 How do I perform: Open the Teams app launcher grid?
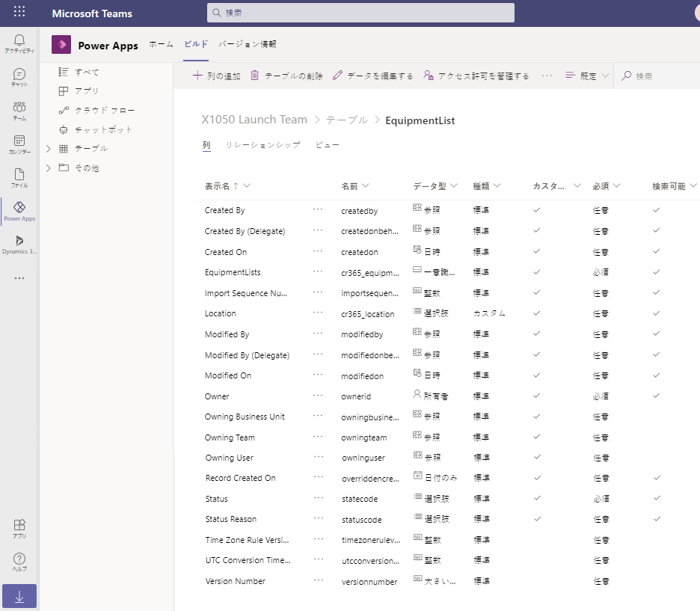click(x=19, y=12)
